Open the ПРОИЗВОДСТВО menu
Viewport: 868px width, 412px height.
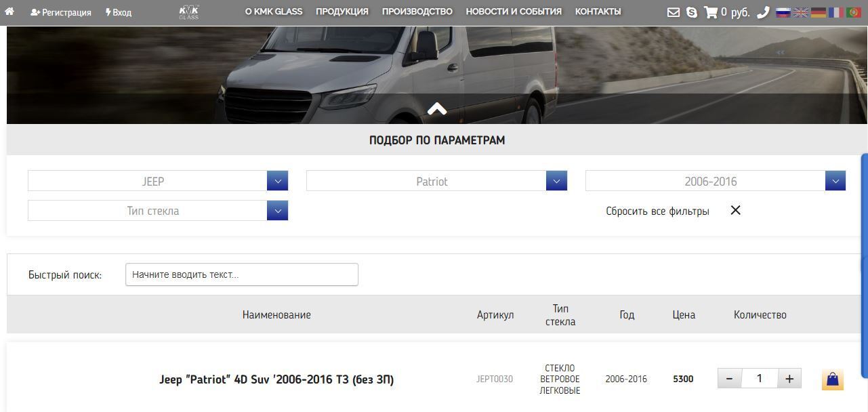pos(417,12)
